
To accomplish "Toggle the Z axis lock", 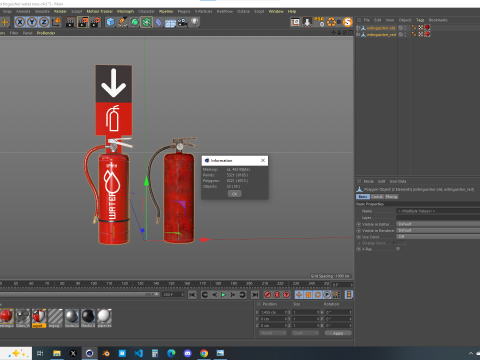I will pyautogui.click(x=44, y=22).
